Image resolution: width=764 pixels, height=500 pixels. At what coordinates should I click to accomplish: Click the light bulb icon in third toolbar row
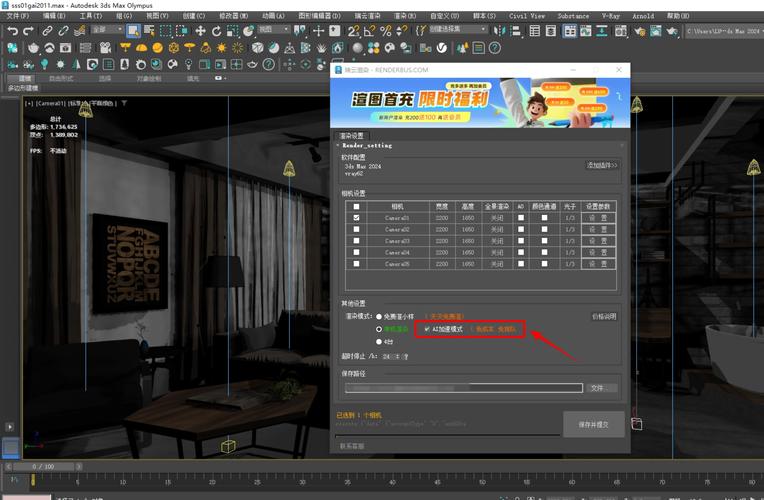pyautogui.click(x=44, y=64)
